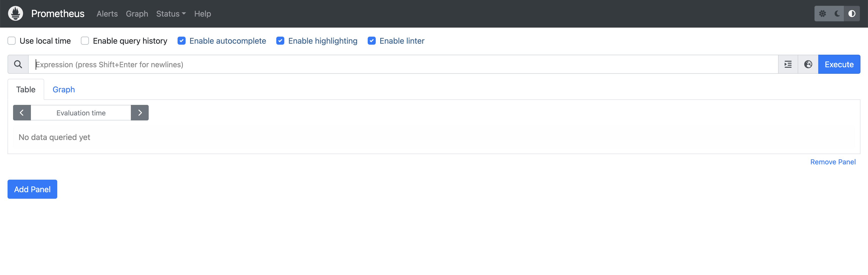Screen dimensions: 868x275
Task: Switch to light theme sun icon
Action: 822,14
